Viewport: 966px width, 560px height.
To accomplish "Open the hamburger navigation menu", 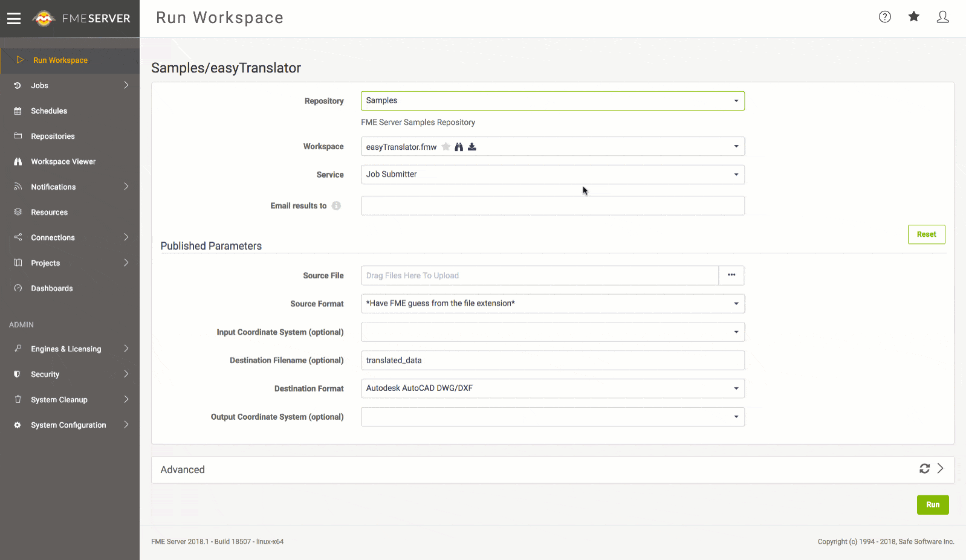I will (14, 19).
